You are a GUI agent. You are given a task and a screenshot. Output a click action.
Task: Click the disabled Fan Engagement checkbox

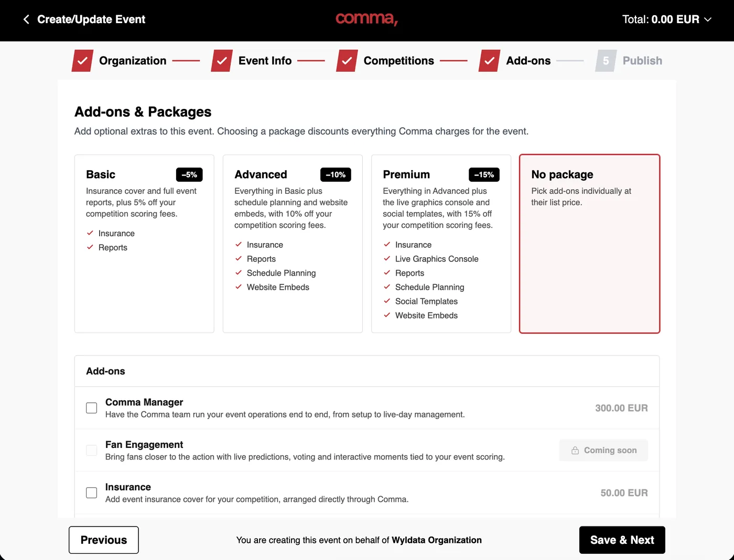(x=92, y=451)
